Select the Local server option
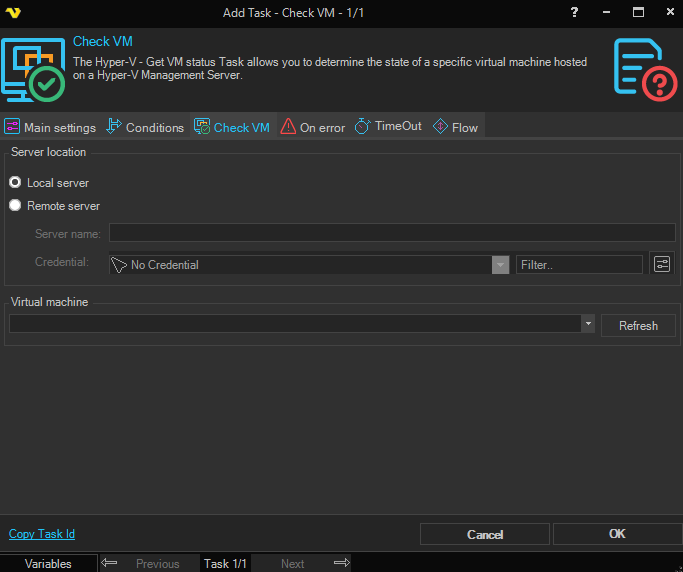The width and height of the screenshot is (683, 572). [15, 183]
